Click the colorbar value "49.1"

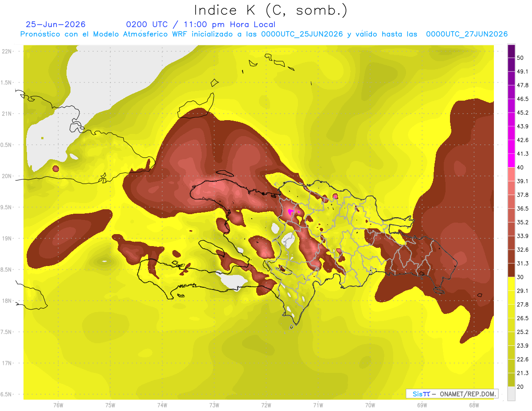coord(522,71)
